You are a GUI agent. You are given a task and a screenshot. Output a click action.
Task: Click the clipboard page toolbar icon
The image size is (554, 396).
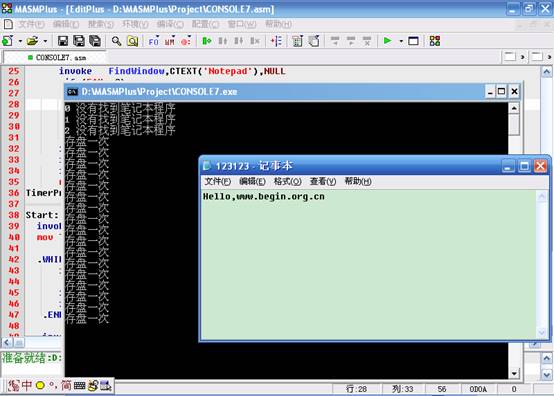coord(314,41)
